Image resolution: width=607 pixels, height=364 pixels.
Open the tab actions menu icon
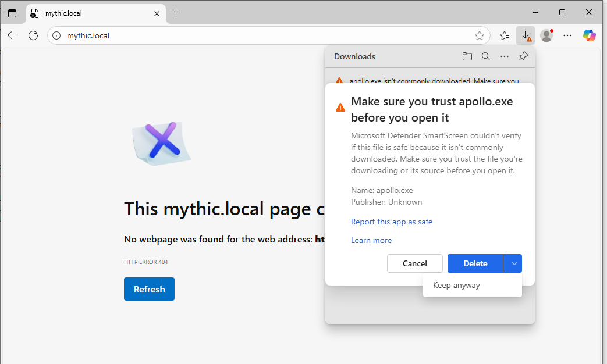tap(12, 13)
